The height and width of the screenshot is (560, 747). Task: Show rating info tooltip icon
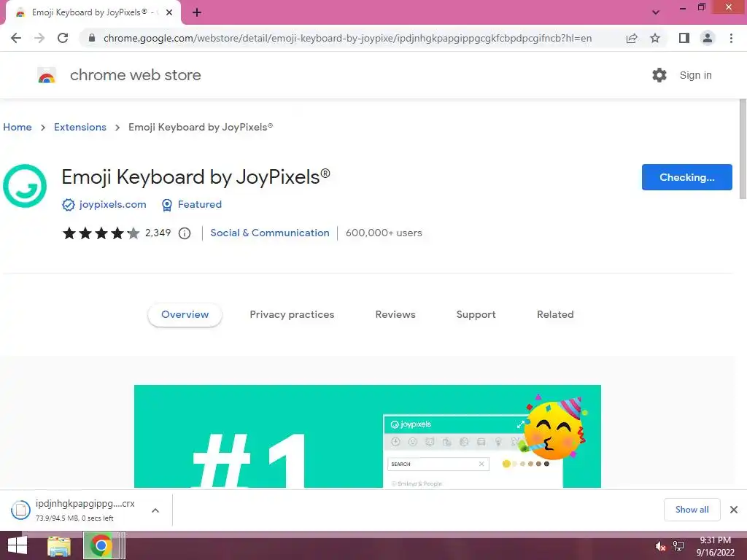(185, 233)
